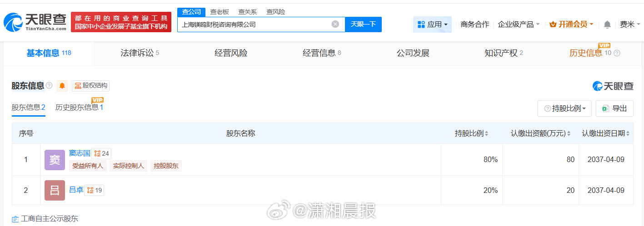644x226 pixels.
Task: Switch to 查风险 search tab
Action: [x=276, y=12]
